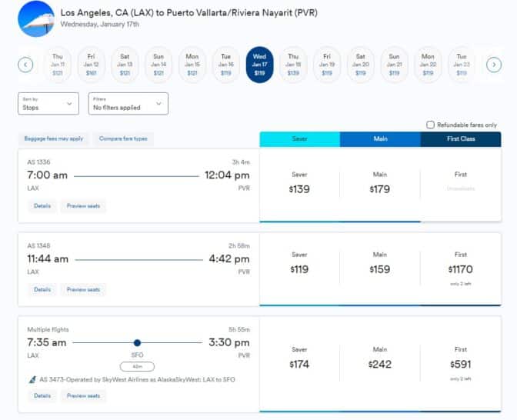Viewport: 517px width, 420px height.
Task: Pick Sat Jan 13 date
Action: point(125,65)
